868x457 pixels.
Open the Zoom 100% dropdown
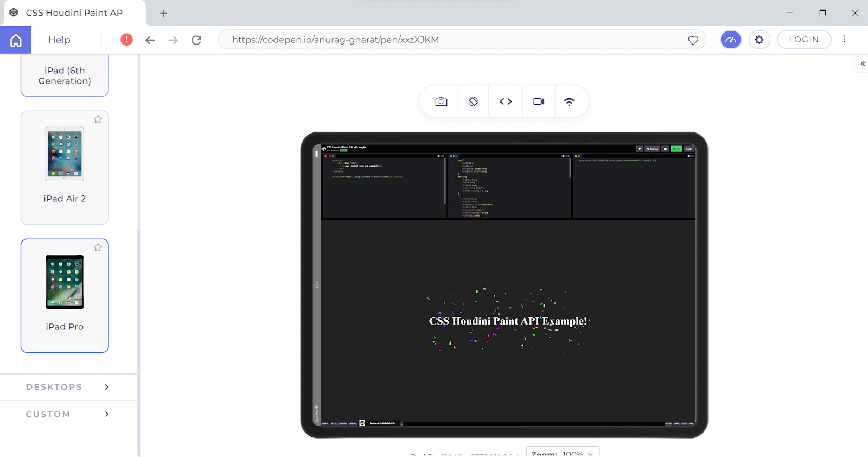(x=563, y=453)
